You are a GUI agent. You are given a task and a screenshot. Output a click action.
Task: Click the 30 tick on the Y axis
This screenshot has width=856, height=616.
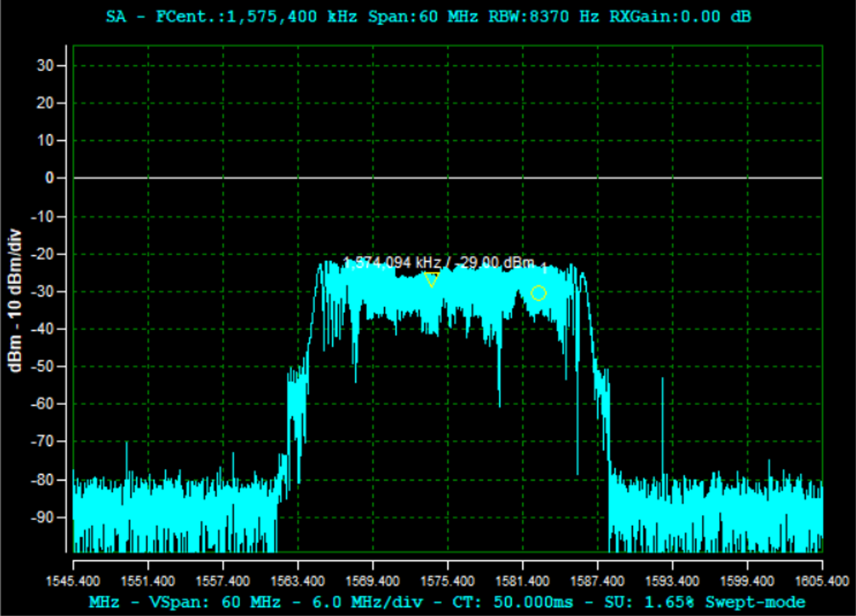tap(45, 66)
